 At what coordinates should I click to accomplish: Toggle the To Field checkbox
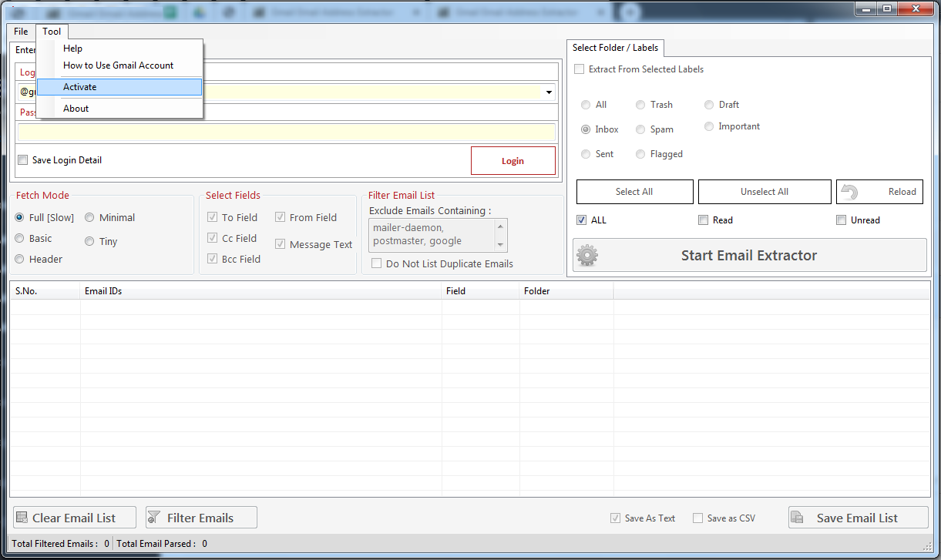(212, 218)
